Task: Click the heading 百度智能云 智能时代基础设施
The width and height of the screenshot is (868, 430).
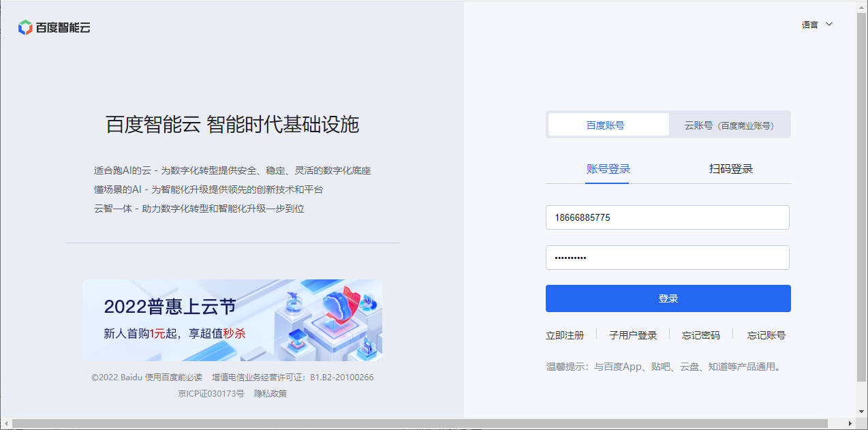Action: point(232,125)
